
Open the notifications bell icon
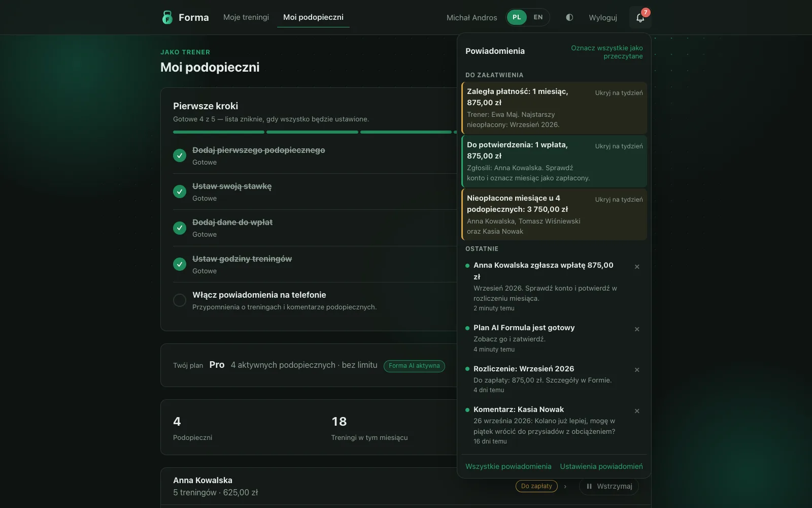pyautogui.click(x=640, y=17)
